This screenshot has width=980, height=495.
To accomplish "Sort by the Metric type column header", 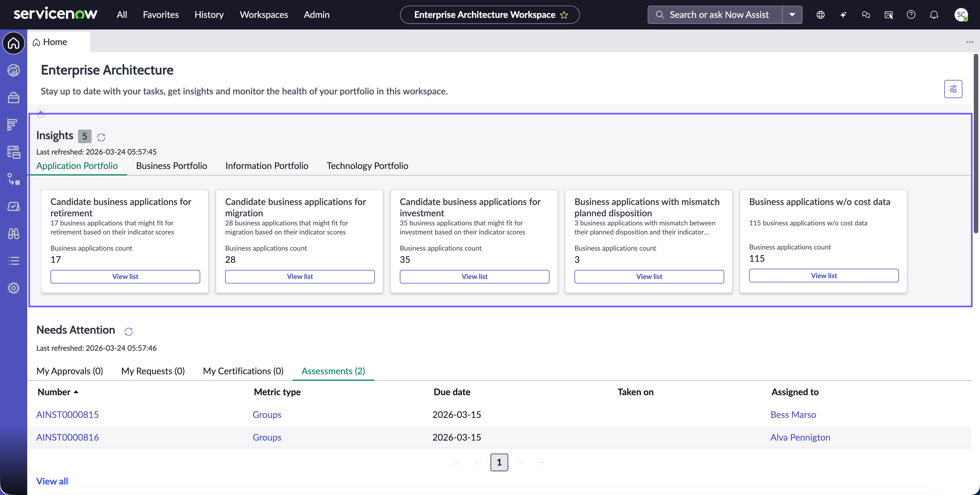I will 277,392.
